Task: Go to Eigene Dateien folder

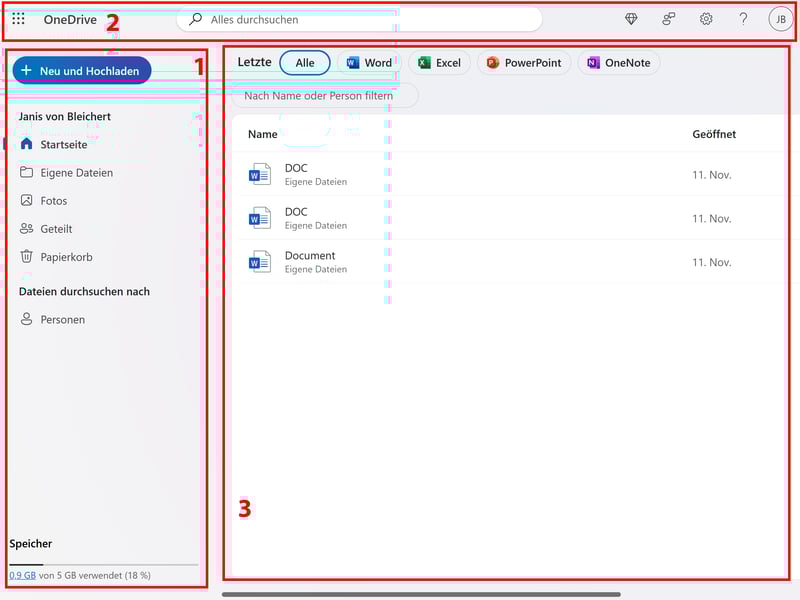Action: pyautogui.click(x=76, y=173)
